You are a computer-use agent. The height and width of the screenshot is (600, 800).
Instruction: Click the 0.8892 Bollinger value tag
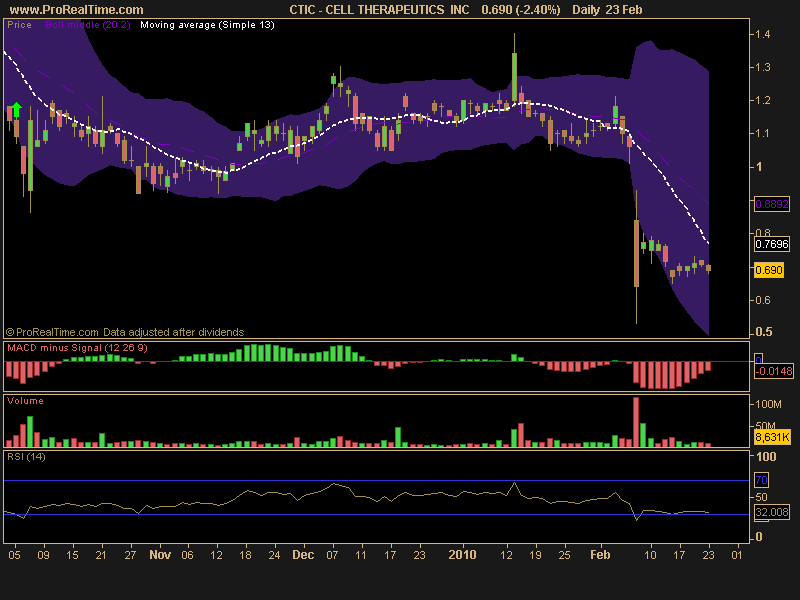(x=772, y=204)
